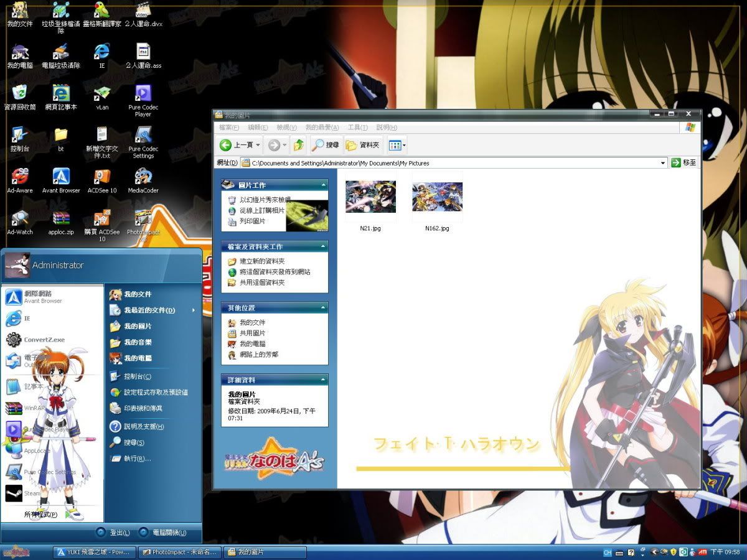Click the CH language indicator in taskbar

608,553
